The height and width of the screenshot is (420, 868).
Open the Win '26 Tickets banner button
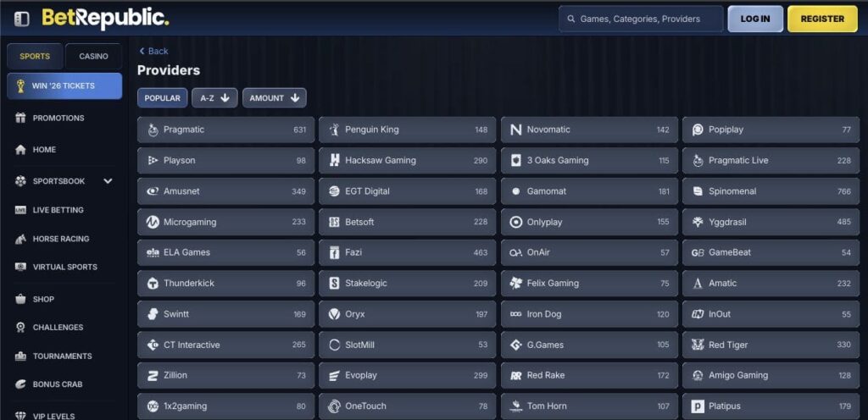64,86
